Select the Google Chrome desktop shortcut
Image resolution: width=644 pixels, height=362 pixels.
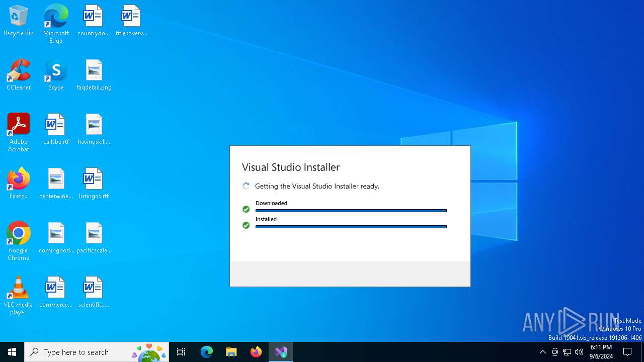pos(19,241)
